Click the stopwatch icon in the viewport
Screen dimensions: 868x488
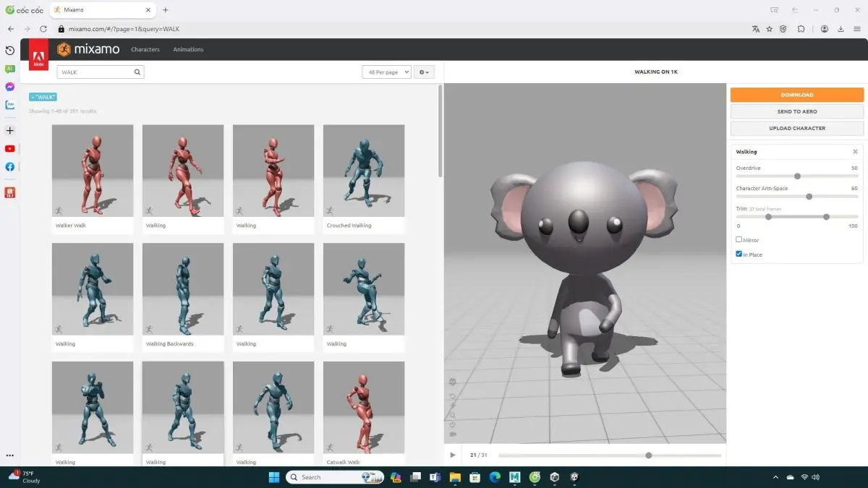(453, 424)
